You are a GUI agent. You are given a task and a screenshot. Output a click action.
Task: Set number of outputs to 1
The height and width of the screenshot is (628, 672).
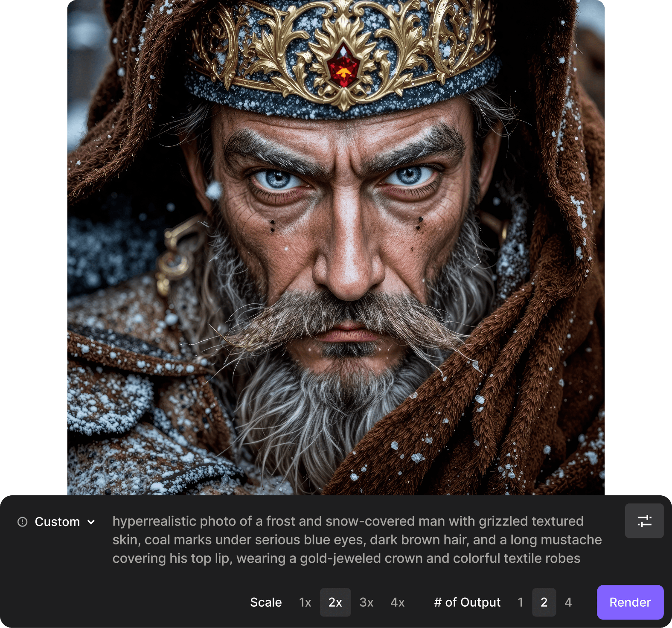(520, 602)
